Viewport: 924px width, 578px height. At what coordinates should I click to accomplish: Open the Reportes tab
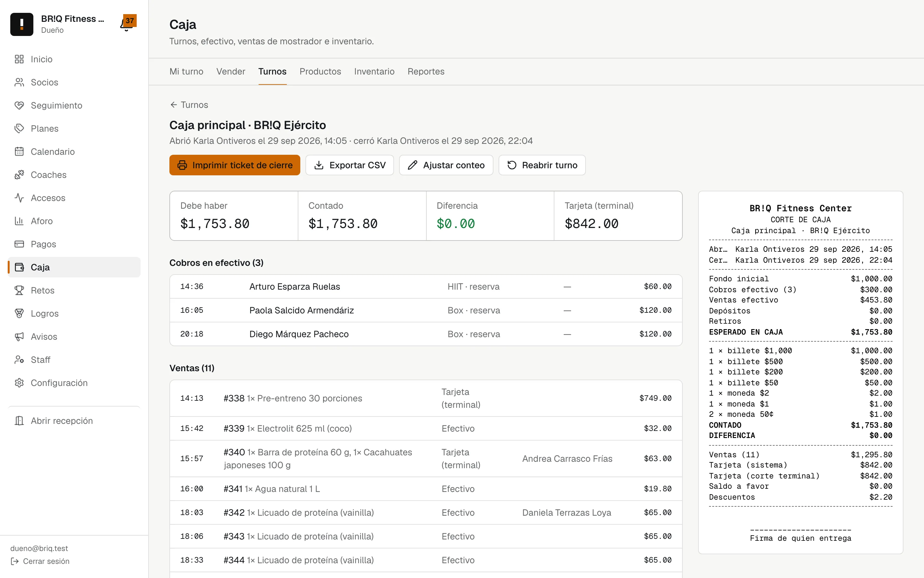(x=426, y=72)
